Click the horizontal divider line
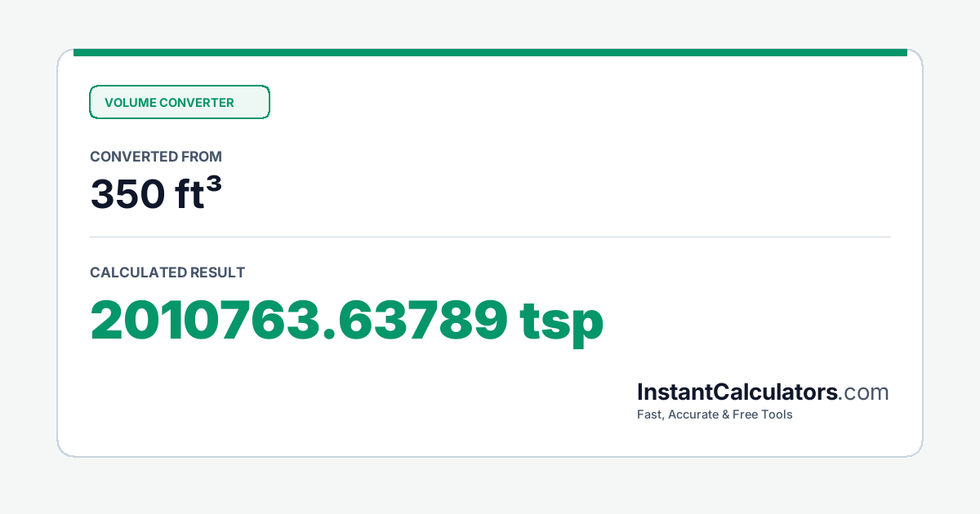 point(490,237)
